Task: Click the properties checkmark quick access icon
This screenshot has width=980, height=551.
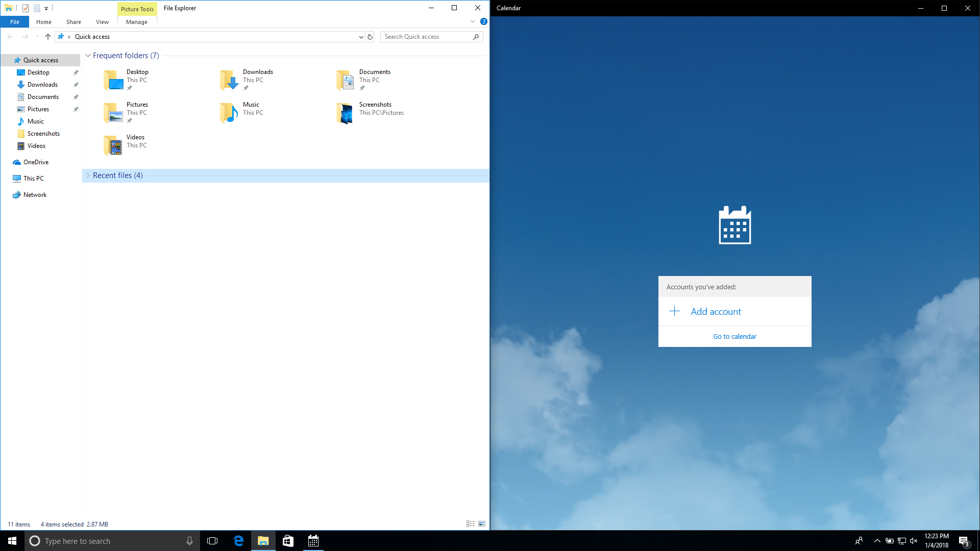Action: 26,8
